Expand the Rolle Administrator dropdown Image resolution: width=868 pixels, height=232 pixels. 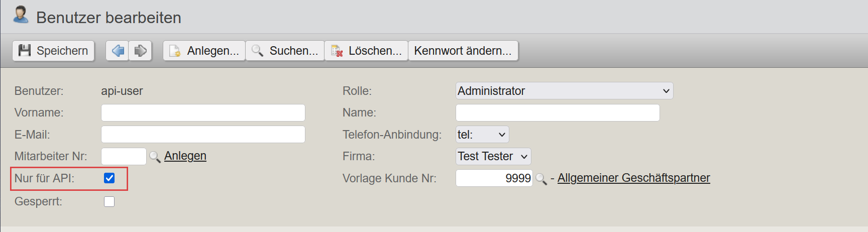click(x=565, y=91)
